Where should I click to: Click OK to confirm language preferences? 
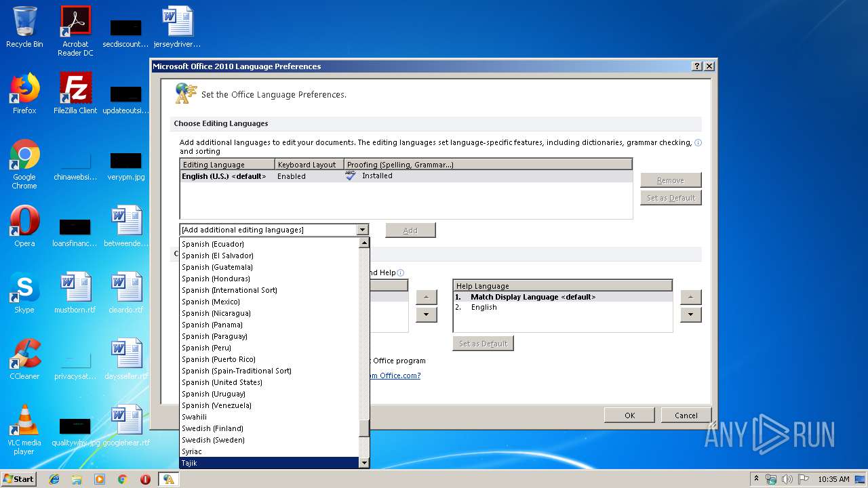tap(629, 415)
